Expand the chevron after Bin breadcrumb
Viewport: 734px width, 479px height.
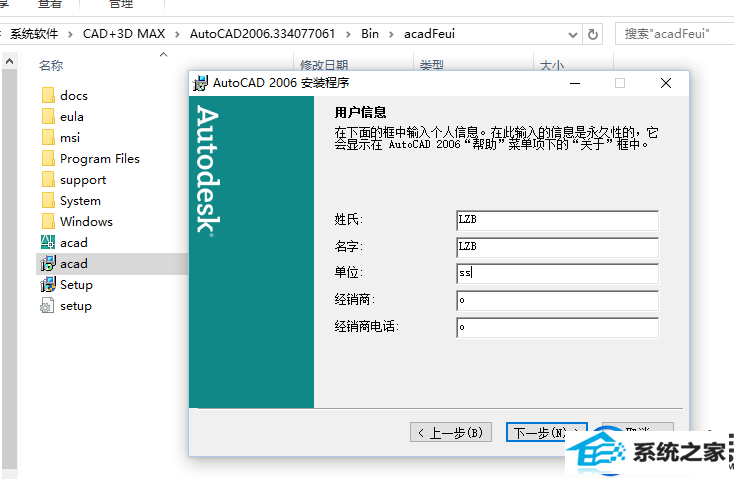click(391, 34)
